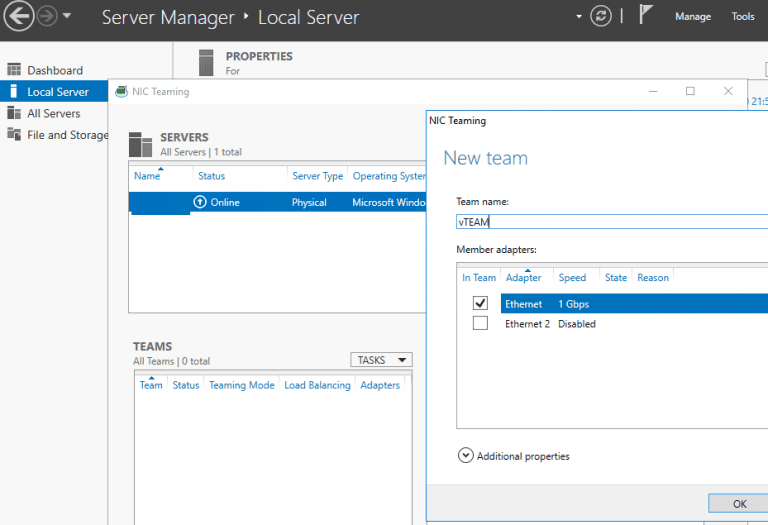Sort servers by Status column

click(x=212, y=176)
